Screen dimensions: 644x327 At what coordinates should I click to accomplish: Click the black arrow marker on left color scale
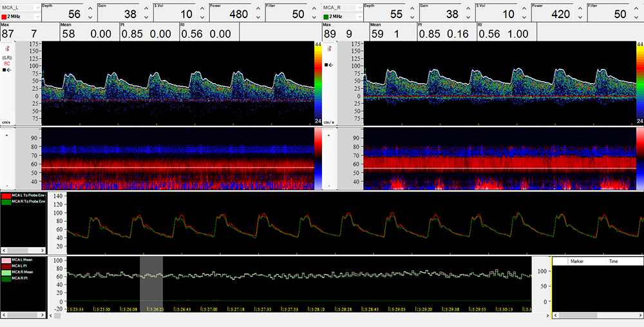coord(326,65)
